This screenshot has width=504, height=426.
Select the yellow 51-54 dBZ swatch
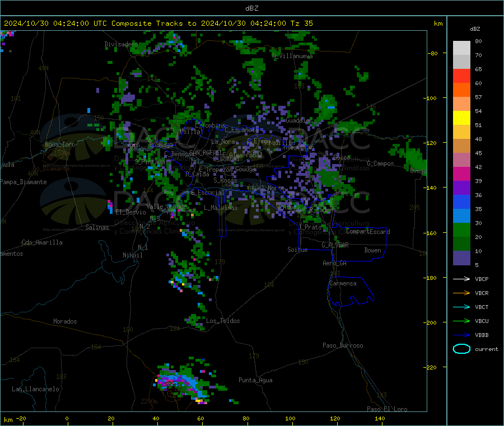click(x=461, y=118)
